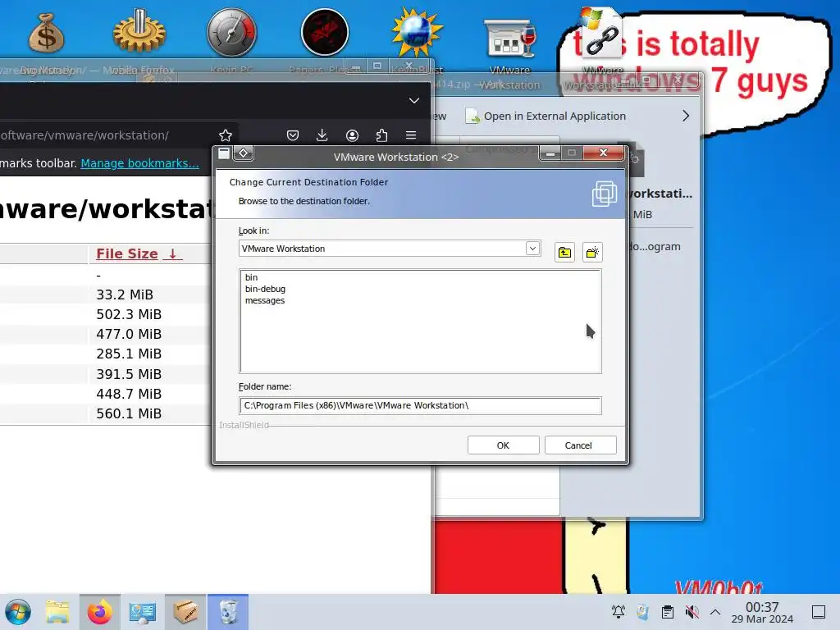Open Firefox hamburger menu
Viewport: 840px width, 630px height.
click(411, 135)
